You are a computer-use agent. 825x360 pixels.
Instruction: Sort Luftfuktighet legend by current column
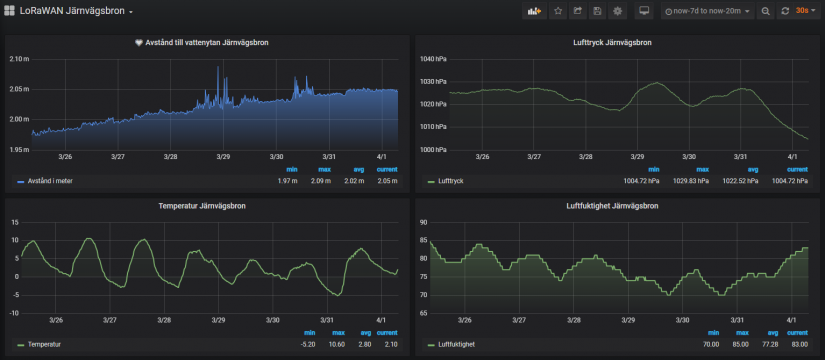[797, 333]
